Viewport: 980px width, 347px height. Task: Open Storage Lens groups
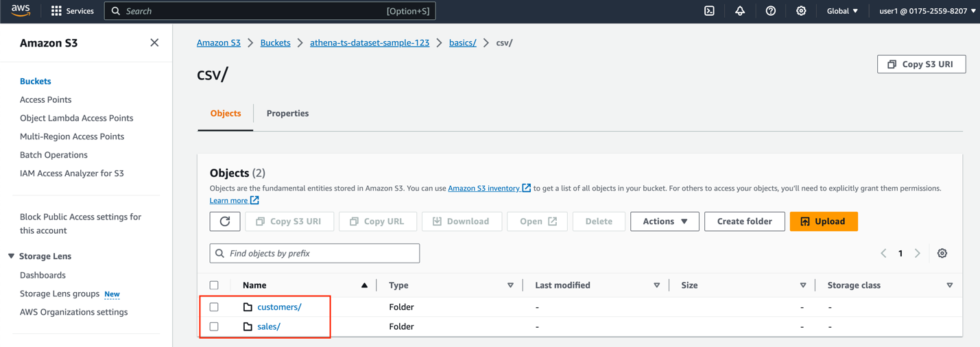tap(60, 294)
